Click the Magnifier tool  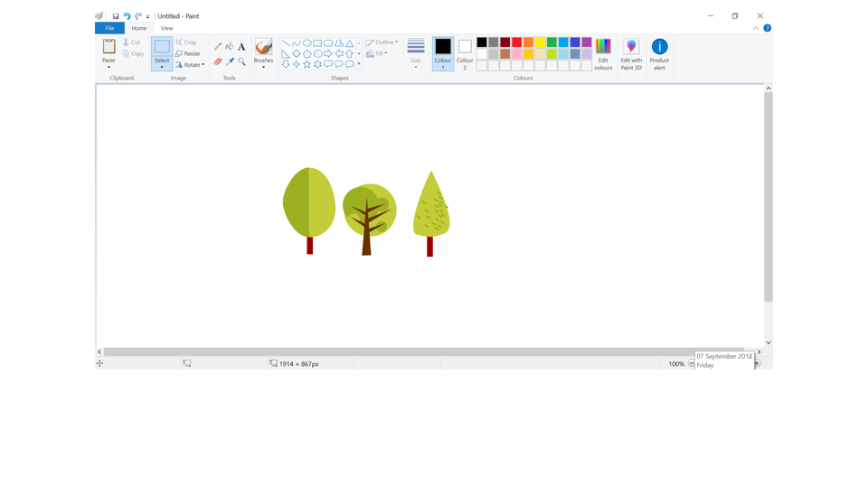pos(241,61)
